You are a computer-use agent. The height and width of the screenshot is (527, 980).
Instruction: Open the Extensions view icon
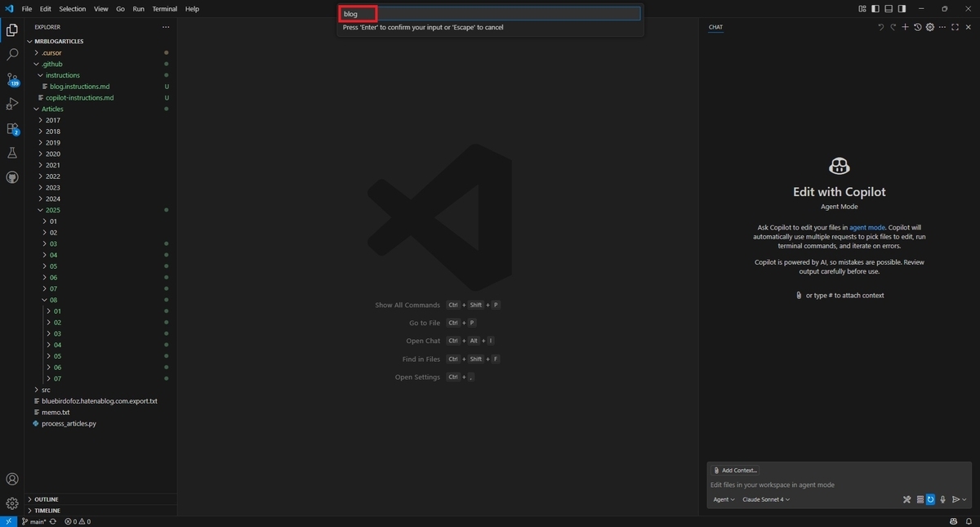coord(12,128)
